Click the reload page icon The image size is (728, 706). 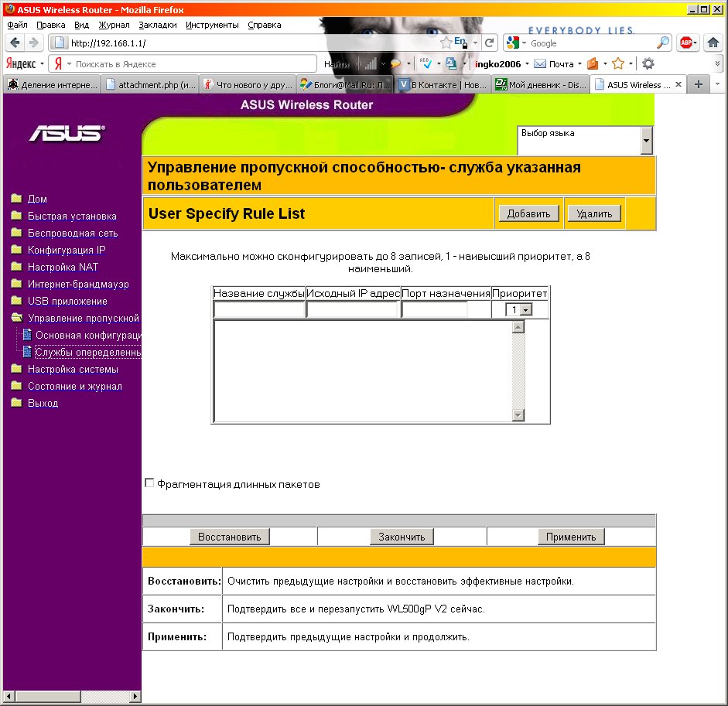[x=490, y=43]
